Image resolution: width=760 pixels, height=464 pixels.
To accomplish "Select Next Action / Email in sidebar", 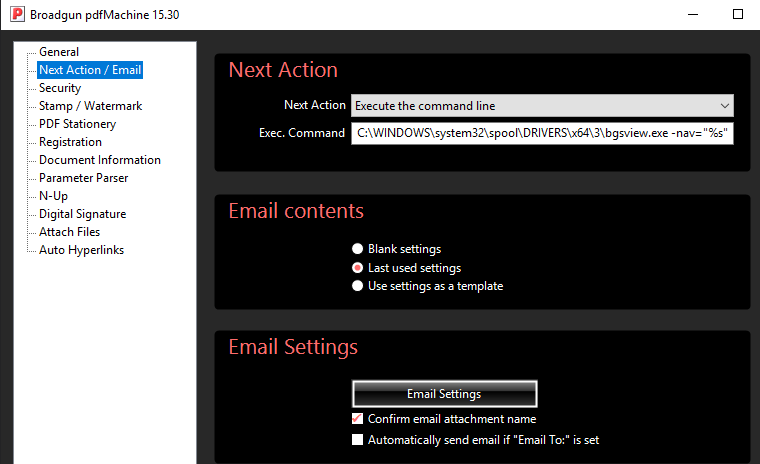I will point(89,70).
